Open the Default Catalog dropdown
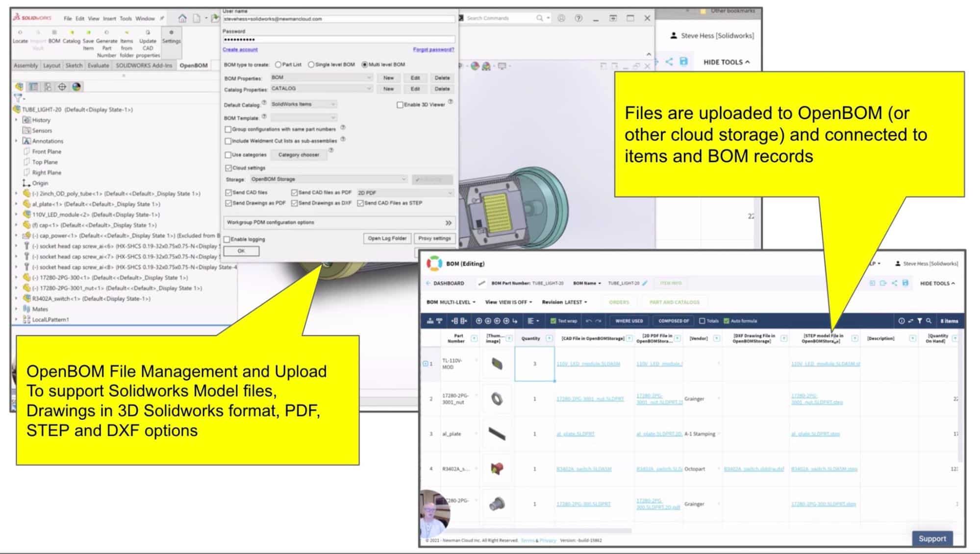Screen dimensions: 980x554 (303, 104)
